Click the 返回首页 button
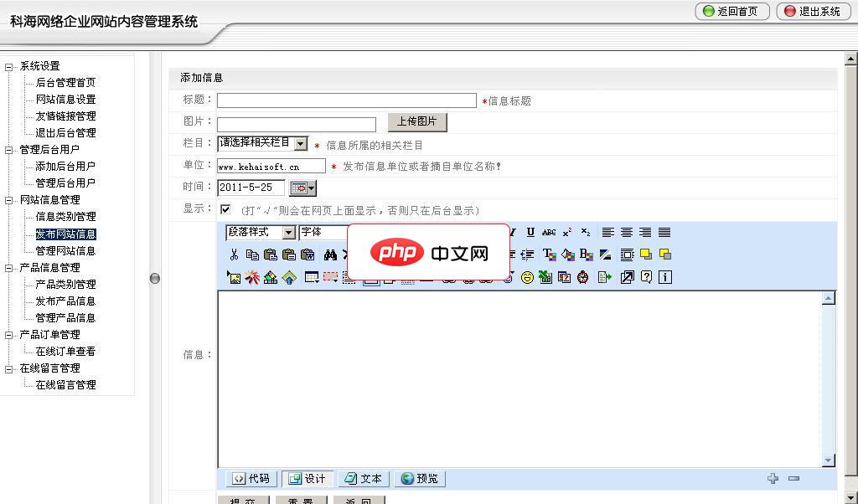 [x=732, y=12]
